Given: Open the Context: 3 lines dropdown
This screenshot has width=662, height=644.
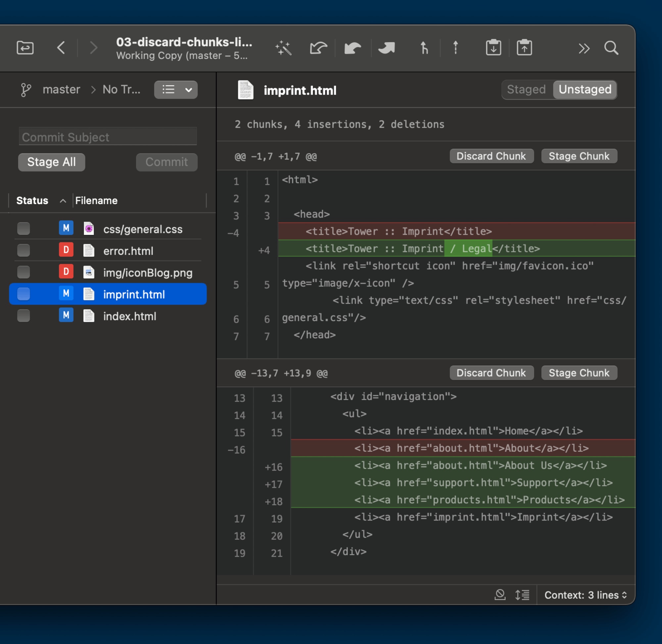Looking at the screenshot, I should click(x=585, y=595).
